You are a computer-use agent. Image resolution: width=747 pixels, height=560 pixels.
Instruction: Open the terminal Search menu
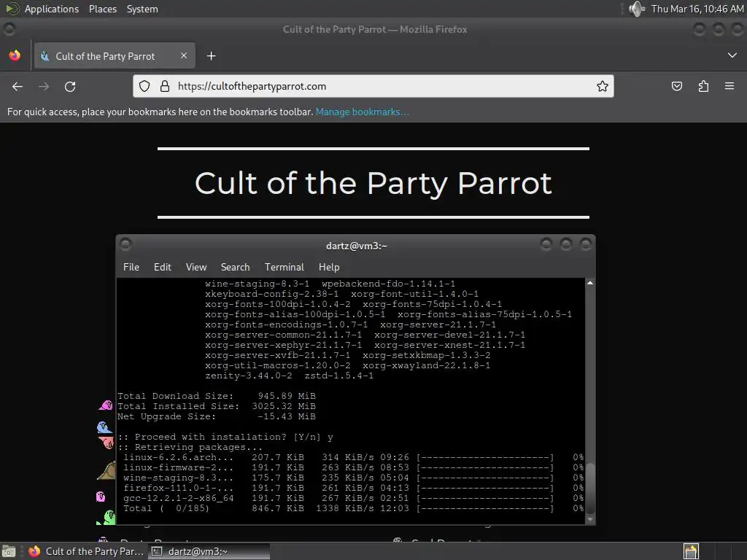(x=235, y=267)
